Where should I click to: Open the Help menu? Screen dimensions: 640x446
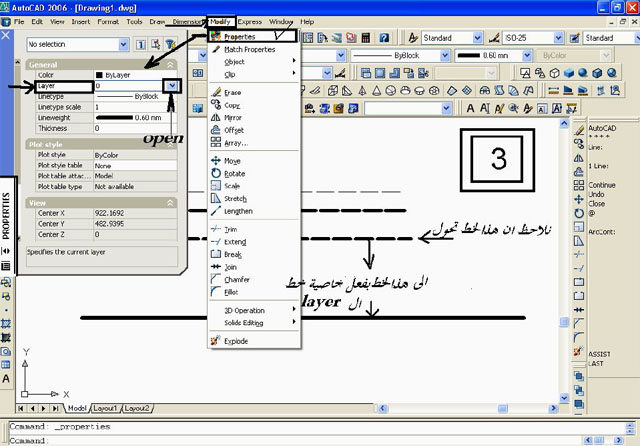tap(307, 22)
